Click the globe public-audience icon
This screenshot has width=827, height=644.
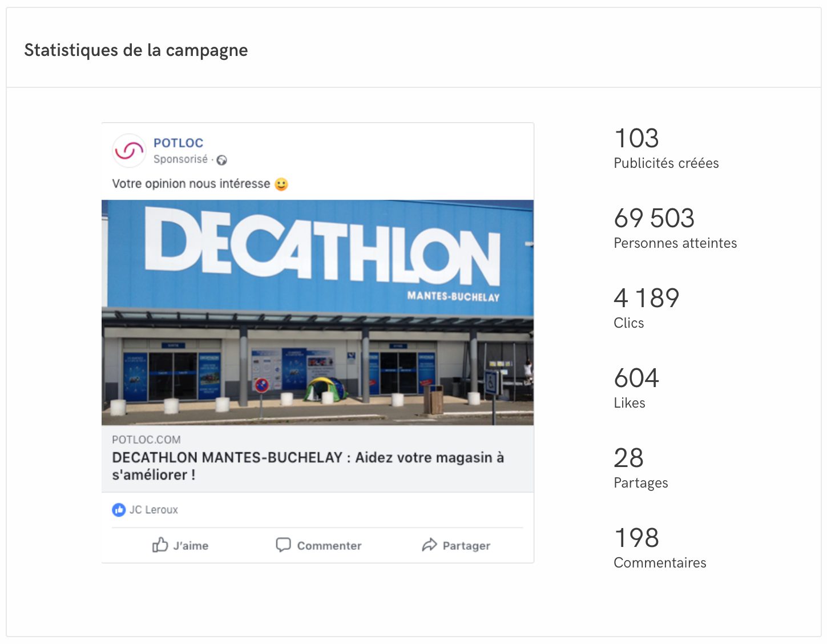point(222,160)
